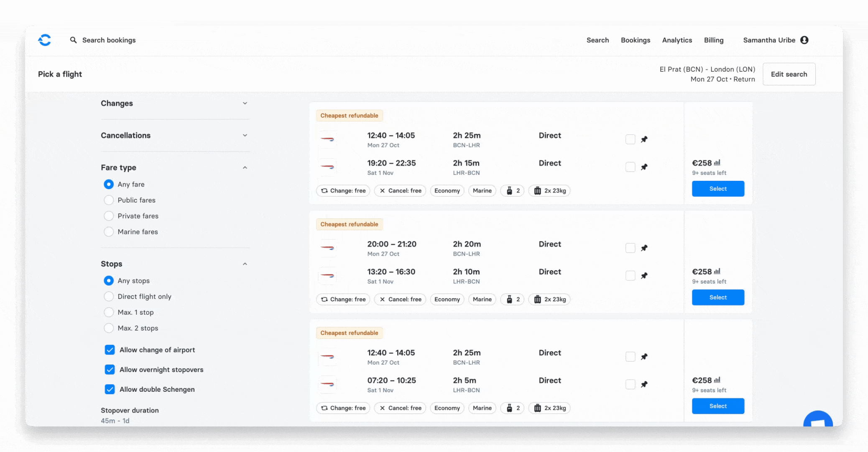Tick the checkbox for the 13:20 – 16:30 flight

coord(630,276)
